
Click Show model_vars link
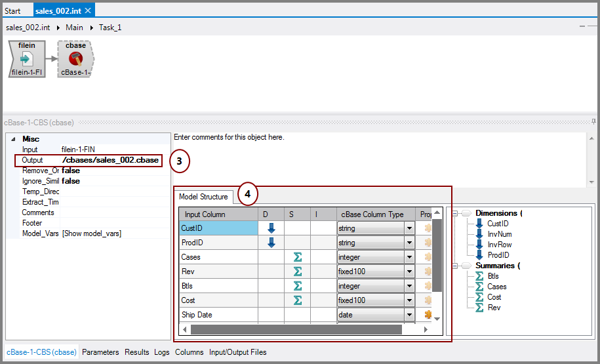[x=92, y=233]
